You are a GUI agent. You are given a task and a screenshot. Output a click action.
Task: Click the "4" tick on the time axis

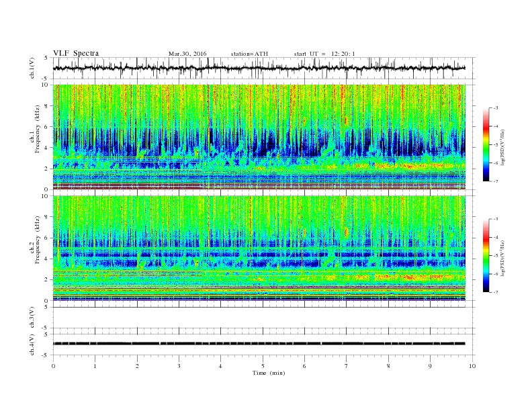click(x=220, y=366)
